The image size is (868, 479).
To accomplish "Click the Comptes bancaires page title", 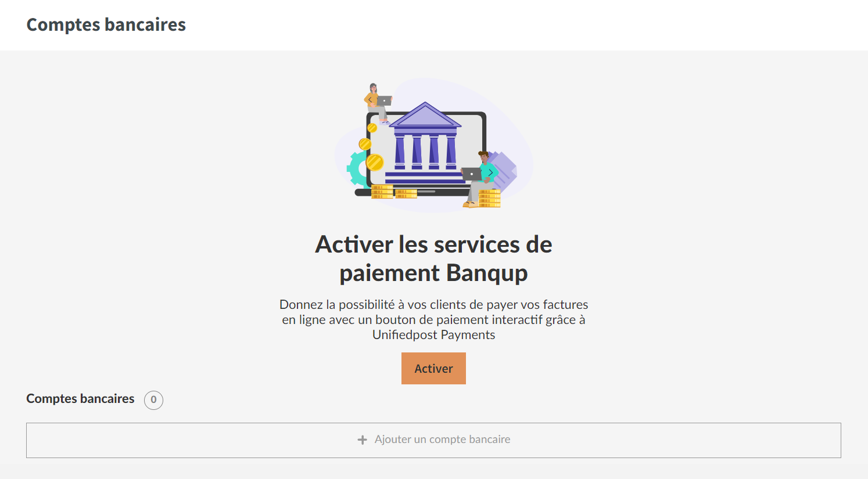I will (106, 24).
